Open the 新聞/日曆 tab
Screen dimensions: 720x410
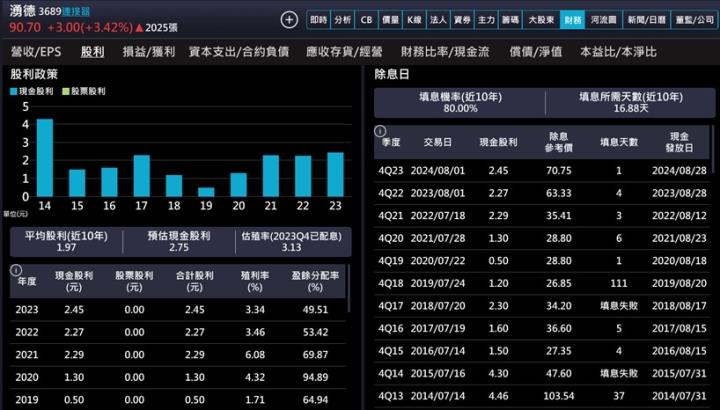[647, 20]
